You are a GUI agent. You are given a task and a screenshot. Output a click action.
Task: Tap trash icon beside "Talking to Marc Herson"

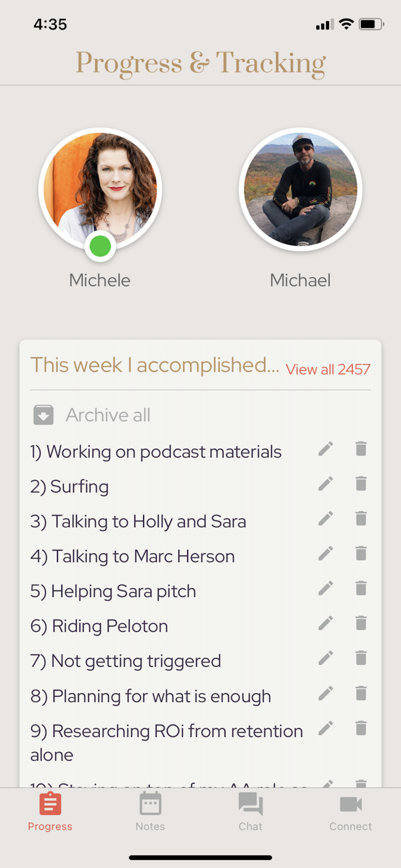(361, 554)
